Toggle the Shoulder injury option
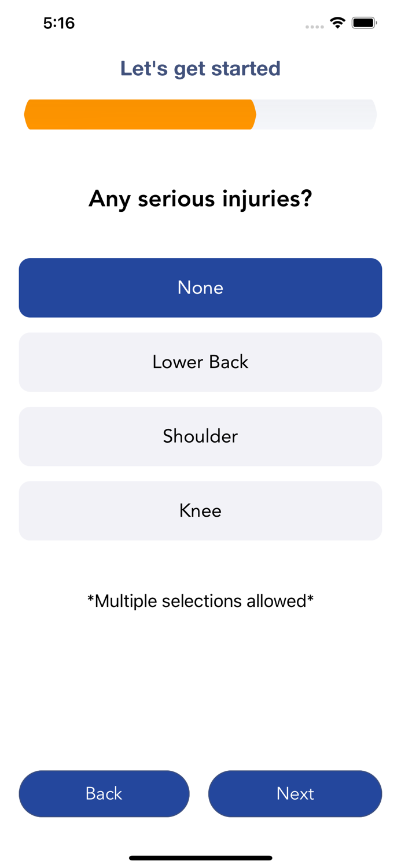Image resolution: width=401 pixels, height=868 pixels. tap(200, 436)
